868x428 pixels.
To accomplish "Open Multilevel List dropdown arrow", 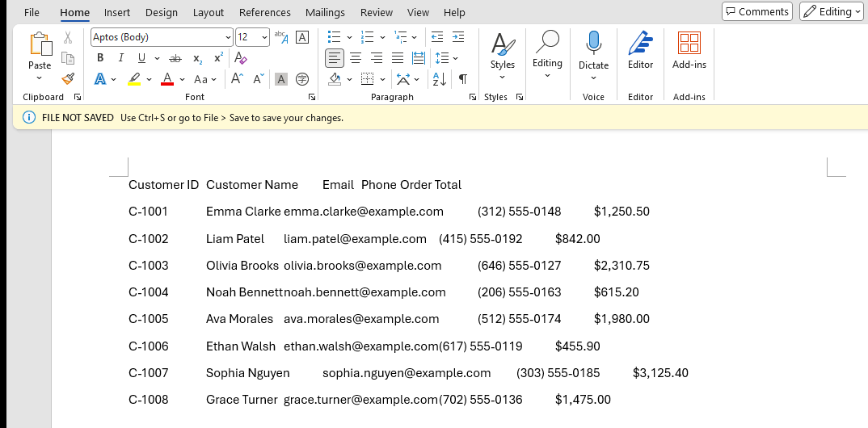I will (x=415, y=37).
